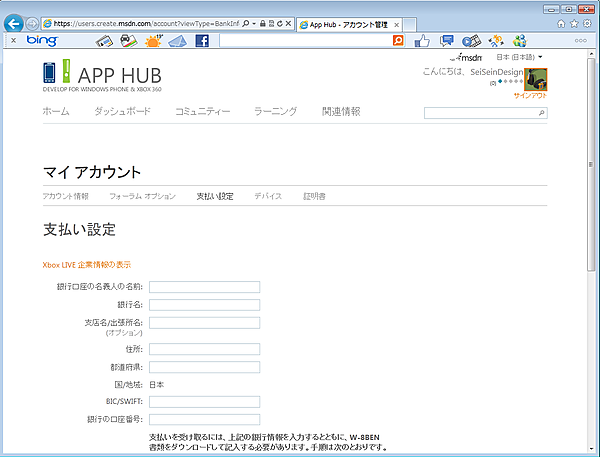
Task: Open the コミュニティー menu
Action: click(202, 112)
